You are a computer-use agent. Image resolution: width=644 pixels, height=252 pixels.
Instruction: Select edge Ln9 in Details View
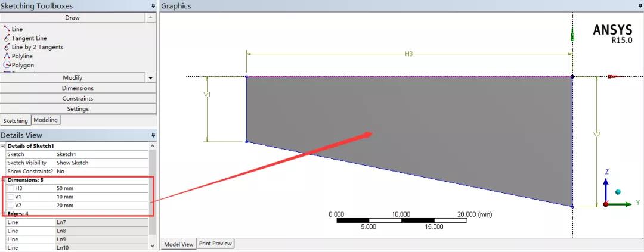tap(101, 239)
